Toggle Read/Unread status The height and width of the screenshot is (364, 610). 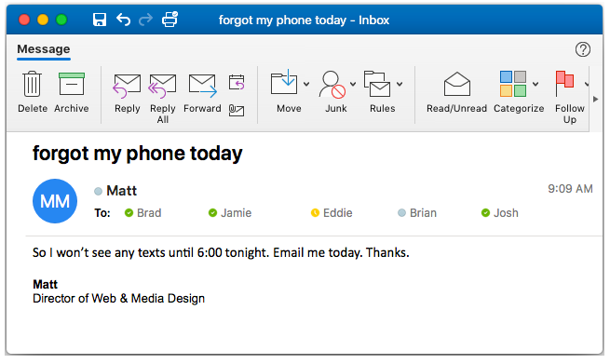pyautogui.click(x=456, y=92)
